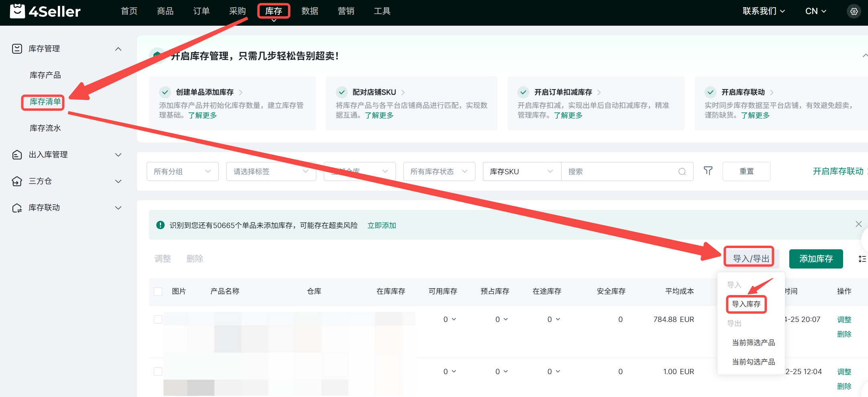This screenshot has height=397, width=868.
Task: Open the 订单 tab in top navigation
Action: pos(201,11)
